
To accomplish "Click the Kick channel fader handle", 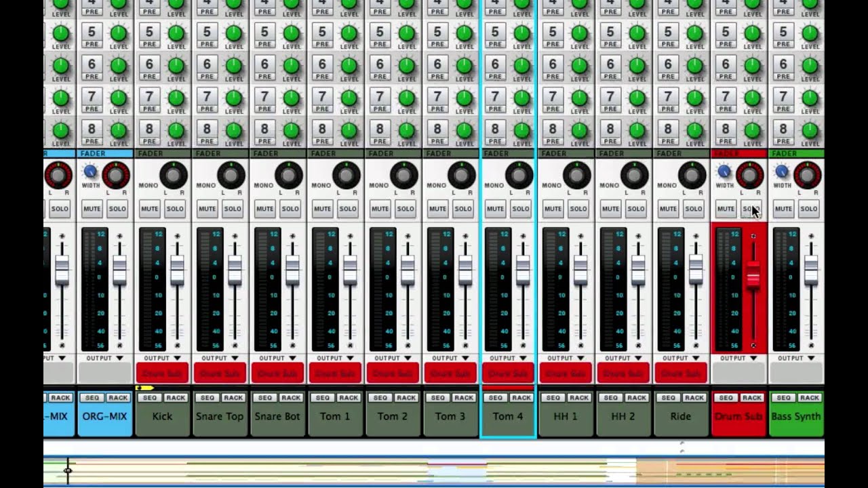I will pyautogui.click(x=177, y=270).
